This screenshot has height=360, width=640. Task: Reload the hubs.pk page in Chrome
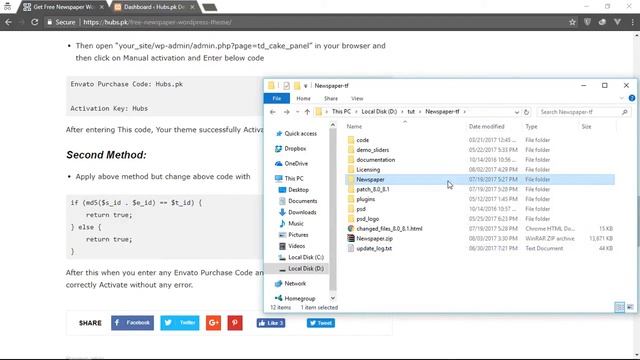tap(35, 22)
